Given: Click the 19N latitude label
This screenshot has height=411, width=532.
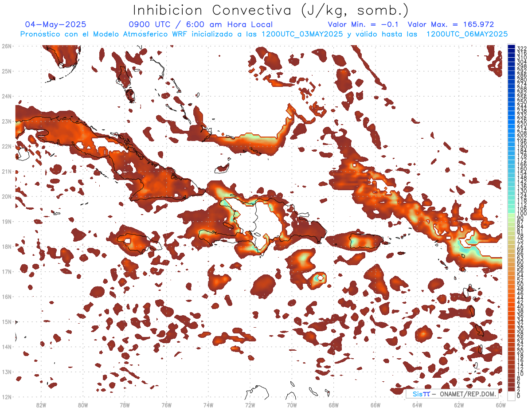Looking at the screenshot, I should click(x=6, y=221).
